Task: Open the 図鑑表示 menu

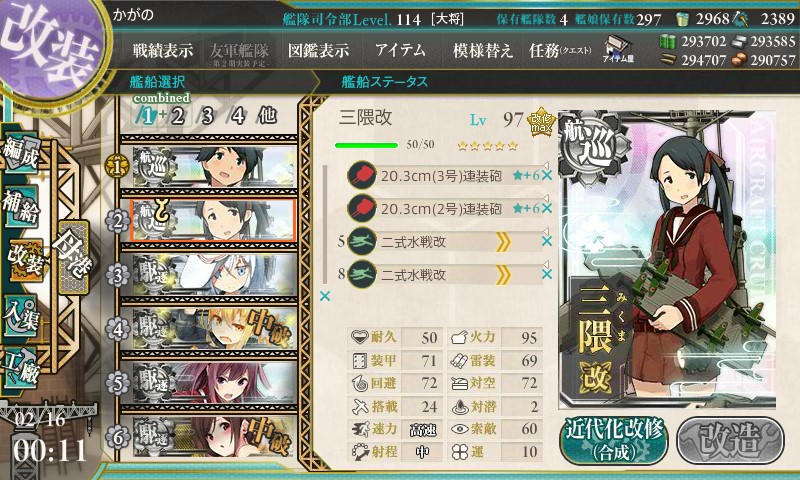Action: pyautogui.click(x=318, y=50)
